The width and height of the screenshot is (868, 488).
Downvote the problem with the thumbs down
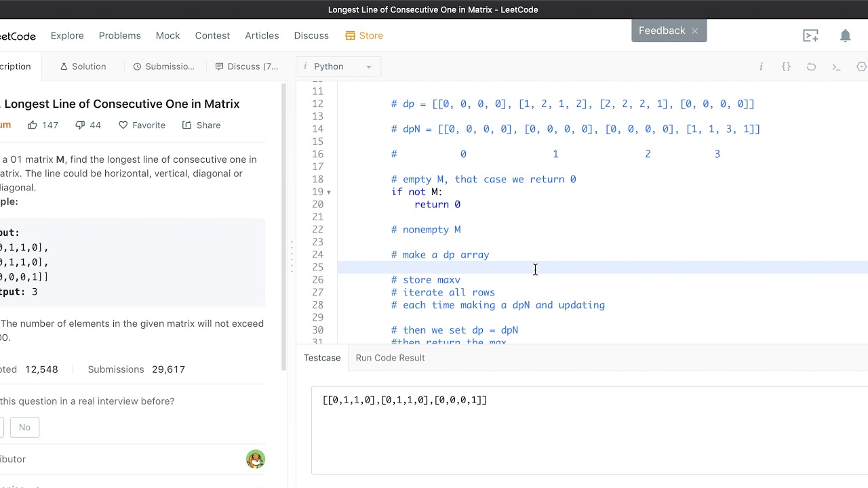click(x=80, y=125)
